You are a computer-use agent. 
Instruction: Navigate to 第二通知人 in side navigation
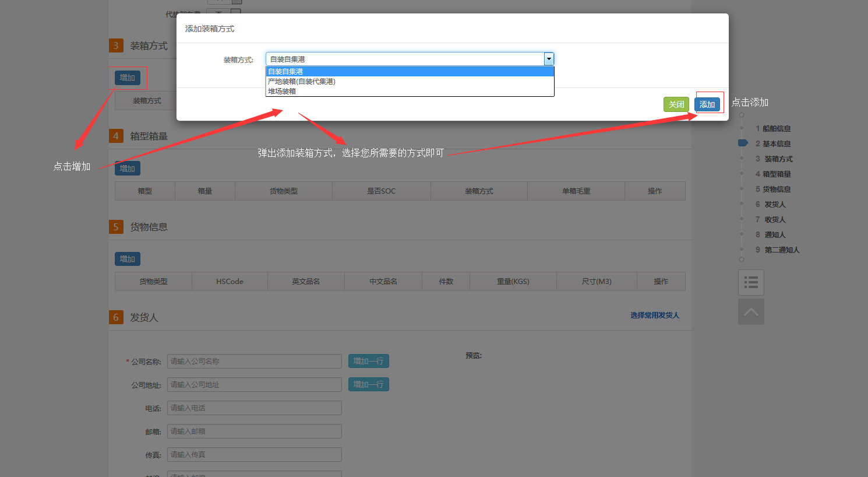click(x=781, y=250)
